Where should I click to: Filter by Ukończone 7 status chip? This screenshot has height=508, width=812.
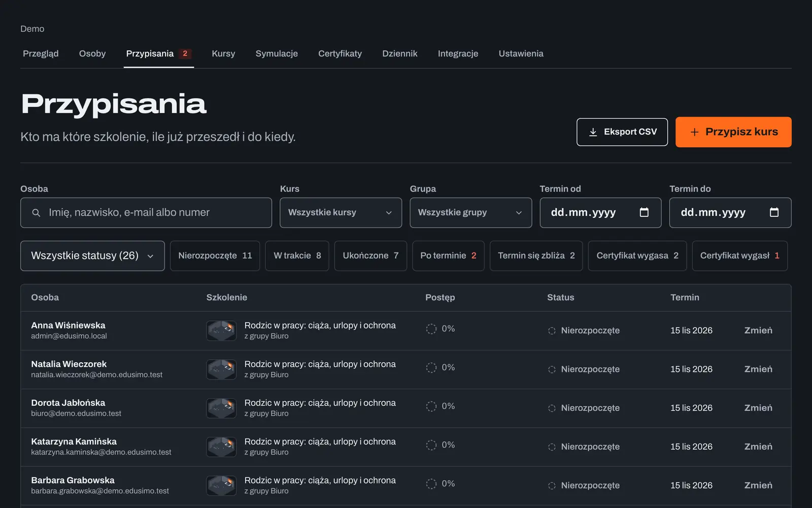[x=370, y=256]
